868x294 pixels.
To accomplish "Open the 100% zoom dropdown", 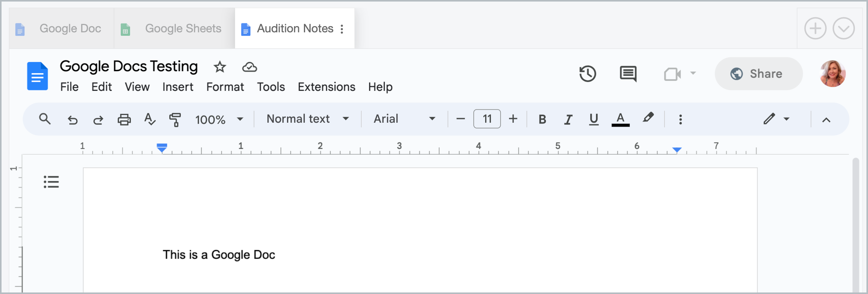I will tap(219, 119).
